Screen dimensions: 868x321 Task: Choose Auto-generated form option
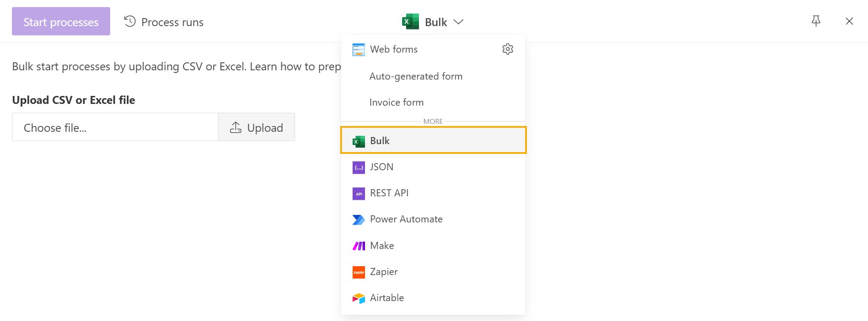click(433, 76)
